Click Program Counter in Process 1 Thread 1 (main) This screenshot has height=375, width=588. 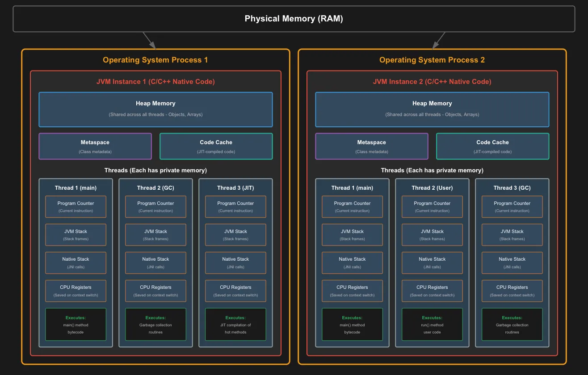(x=76, y=207)
